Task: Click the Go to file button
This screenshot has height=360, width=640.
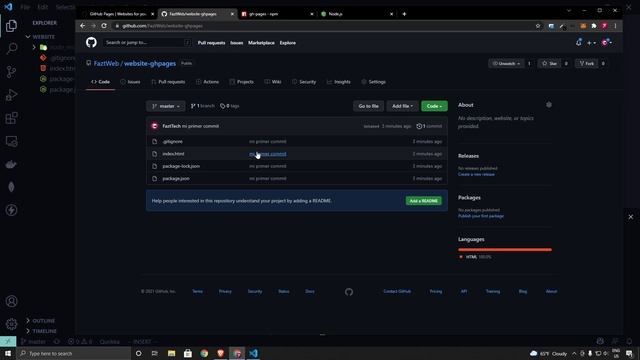Action: pos(369,106)
